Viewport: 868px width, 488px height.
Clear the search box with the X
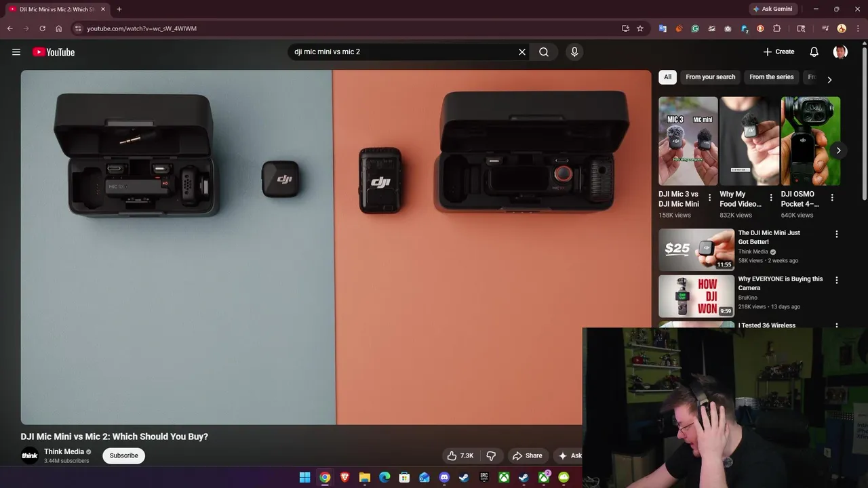(522, 52)
